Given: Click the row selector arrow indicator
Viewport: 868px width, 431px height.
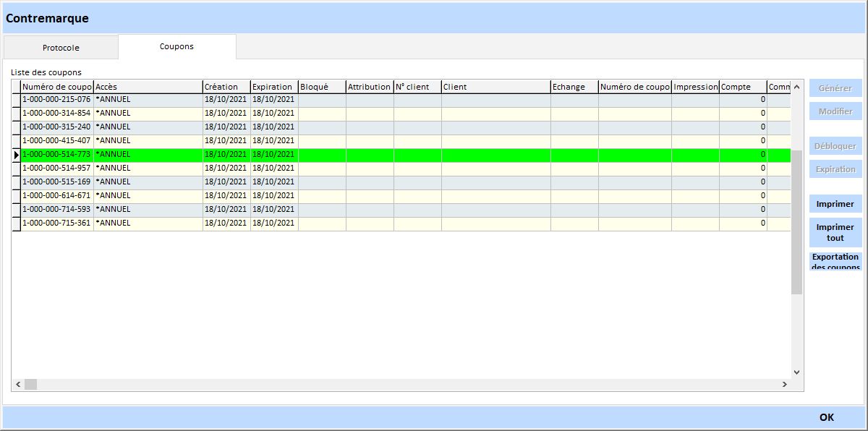Looking at the screenshot, I should tap(16, 154).
